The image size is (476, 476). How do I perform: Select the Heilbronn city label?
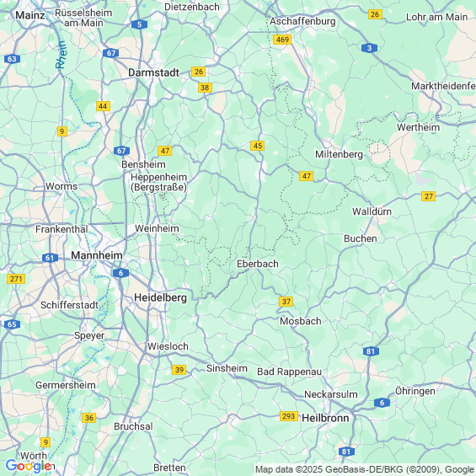pyautogui.click(x=325, y=418)
